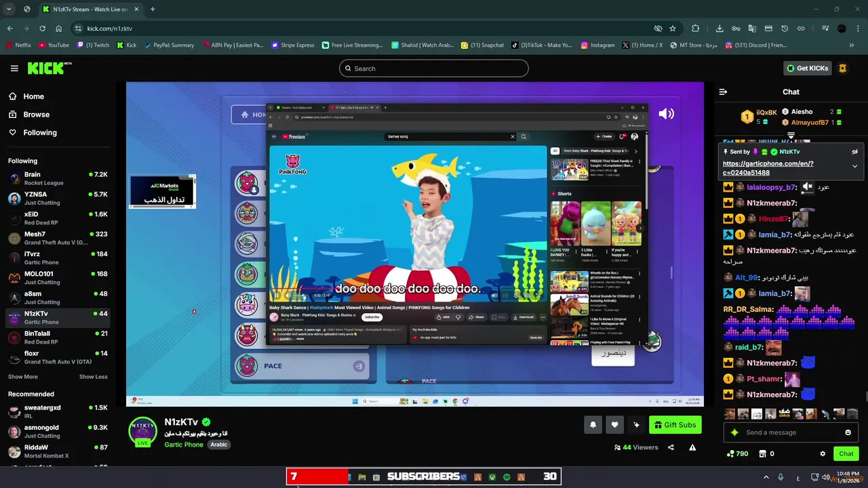Click the green sparkle icon in message box
This screenshot has height=488, width=868.
pyautogui.click(x=734, y=432)
